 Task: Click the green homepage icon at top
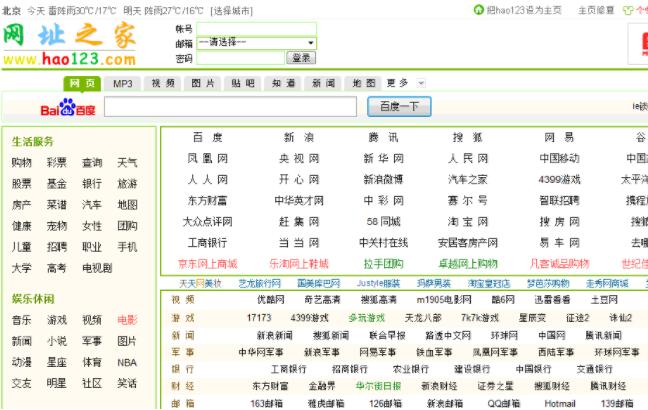[478, 10]
